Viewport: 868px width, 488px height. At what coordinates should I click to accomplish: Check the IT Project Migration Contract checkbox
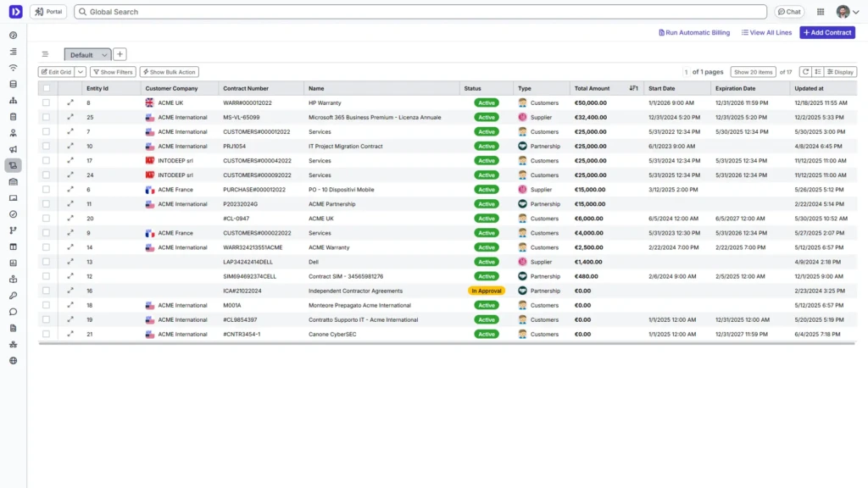(47, 146)
